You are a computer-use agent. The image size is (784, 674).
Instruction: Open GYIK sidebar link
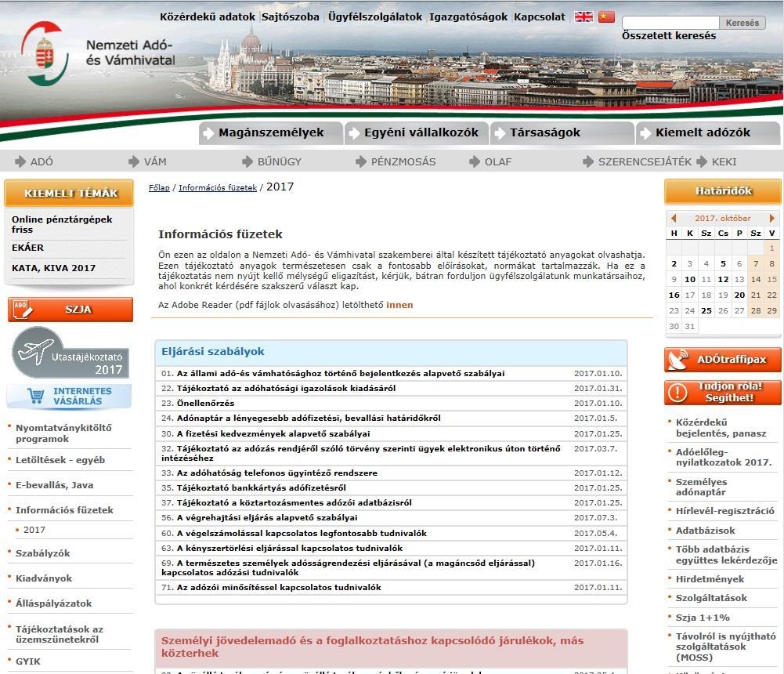pos(28,661)
